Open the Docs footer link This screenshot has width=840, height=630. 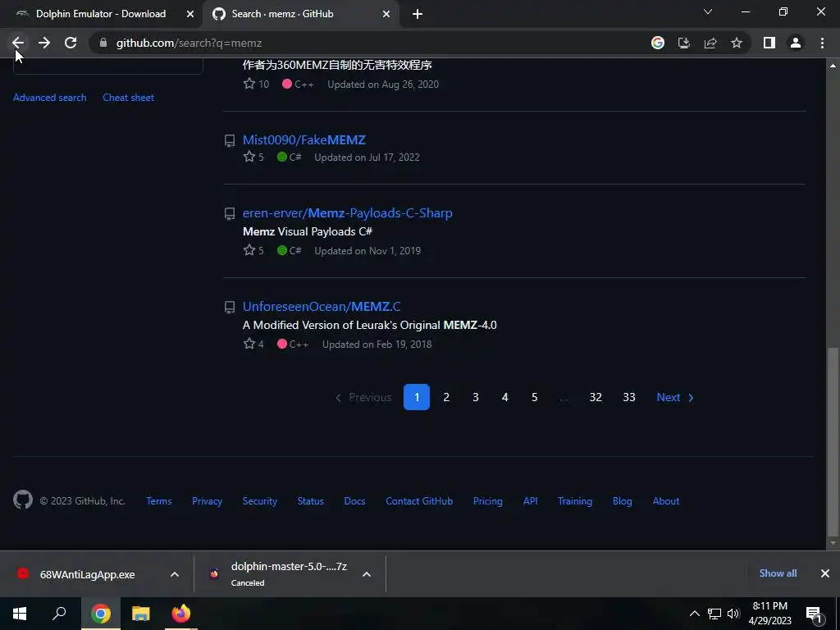click(x=354, y=501)
